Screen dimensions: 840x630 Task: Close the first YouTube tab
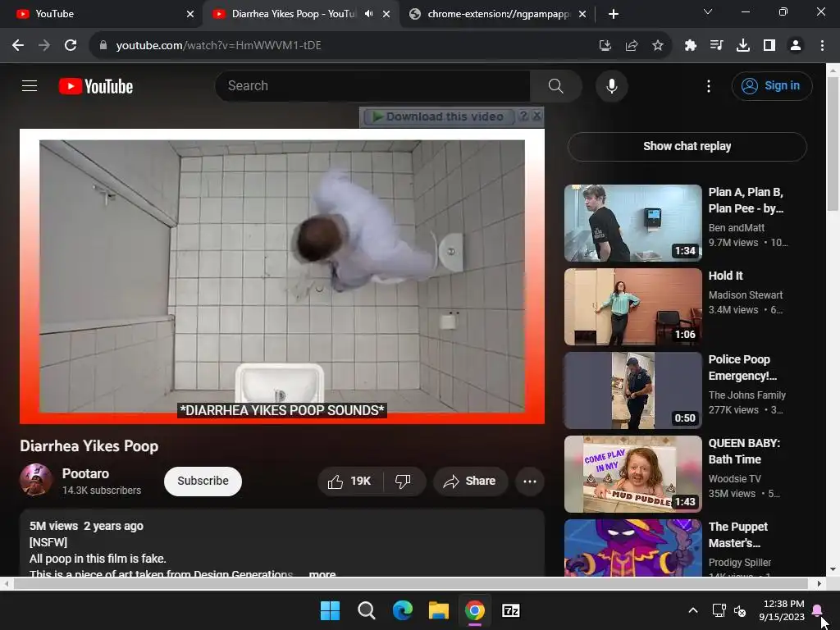pos(190,14)
